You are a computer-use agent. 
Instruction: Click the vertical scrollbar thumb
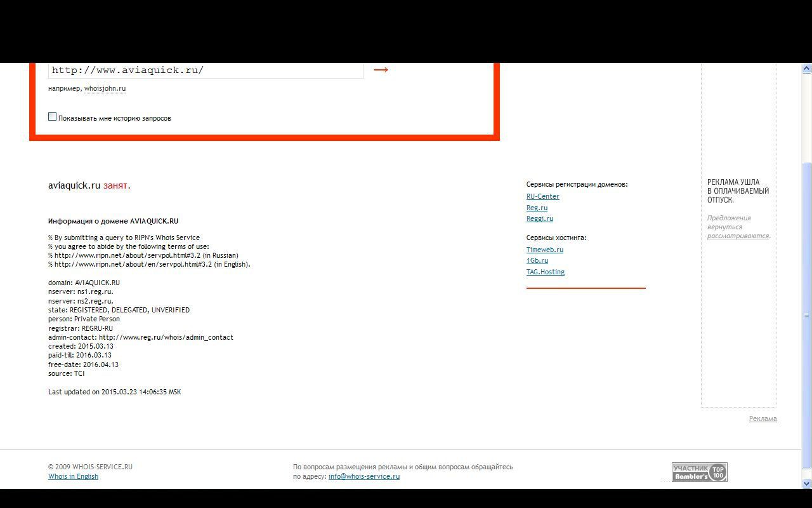tap(807, 316)
